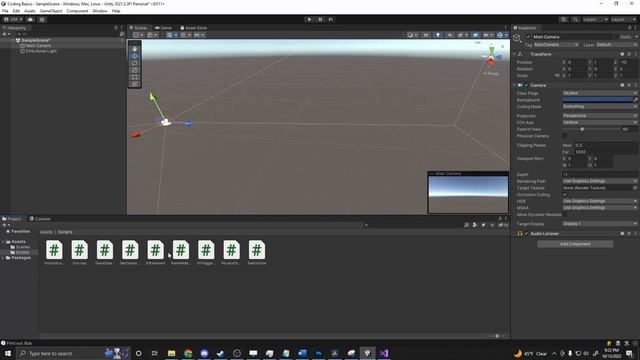This screenshot has width=640, height=360.
Task: Select the Project tab
Action: point(12,219)
